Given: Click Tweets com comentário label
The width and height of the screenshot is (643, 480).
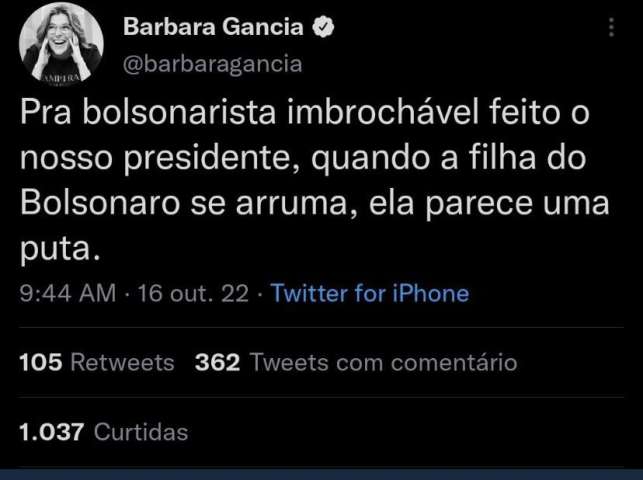Looking at the screenshot, I should [383, 362].
